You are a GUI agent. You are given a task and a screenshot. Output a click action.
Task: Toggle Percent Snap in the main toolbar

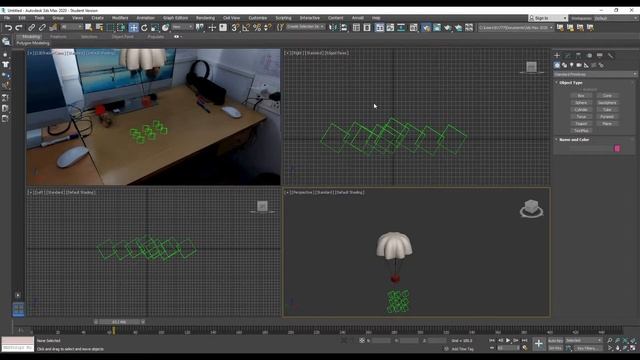[x=257, y=28]
